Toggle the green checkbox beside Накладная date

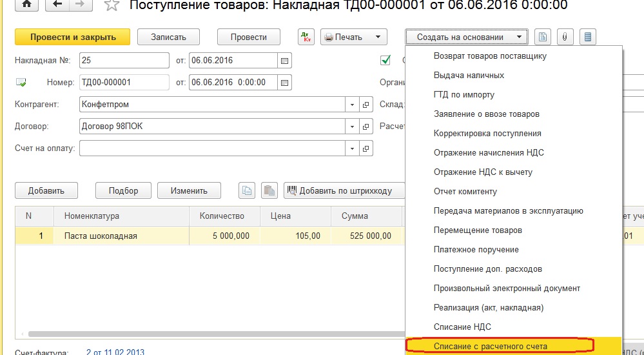(x=385, y=61)
